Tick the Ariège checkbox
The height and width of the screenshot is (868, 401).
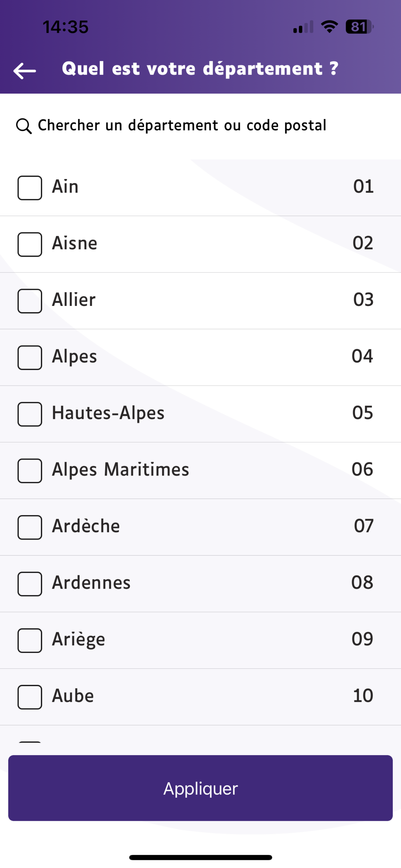coord(30,641)
